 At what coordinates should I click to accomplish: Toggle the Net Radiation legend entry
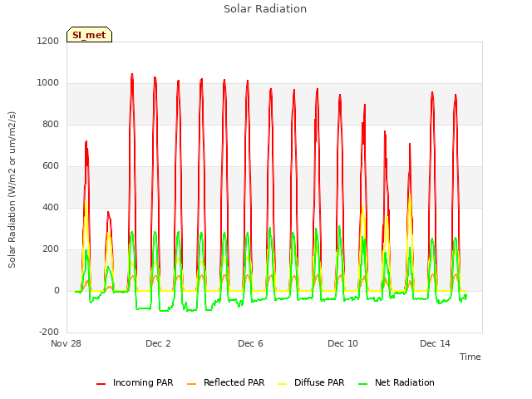click(x=397, y=382)
